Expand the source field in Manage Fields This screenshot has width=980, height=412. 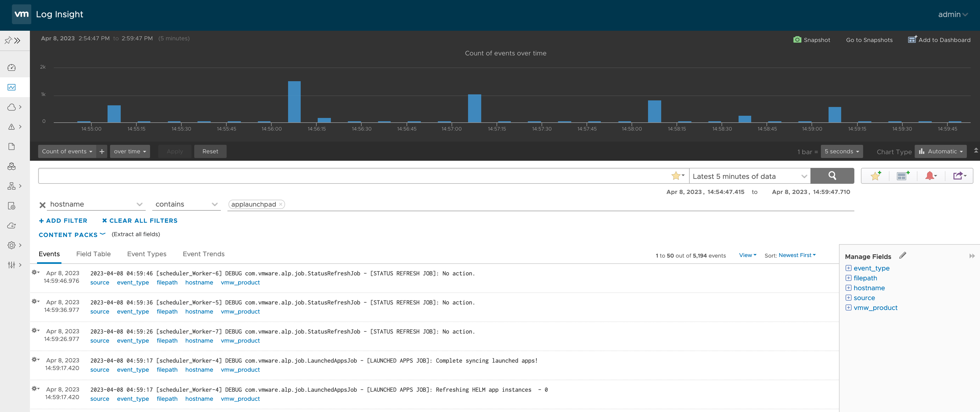click(x=848, y=298)
